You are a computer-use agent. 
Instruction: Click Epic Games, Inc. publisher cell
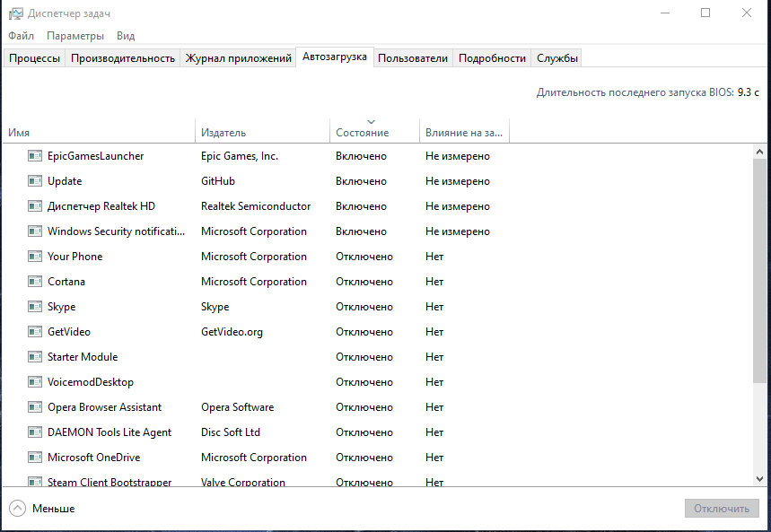point(240,156)
